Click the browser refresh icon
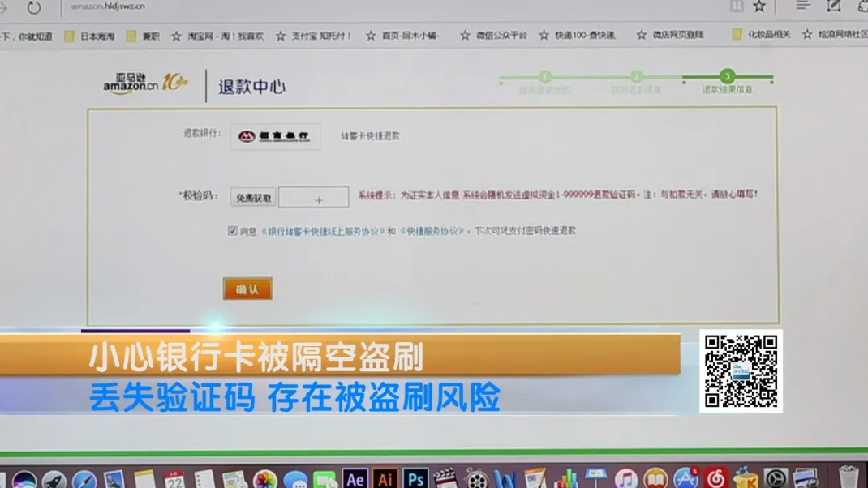 tap(34, 7)
